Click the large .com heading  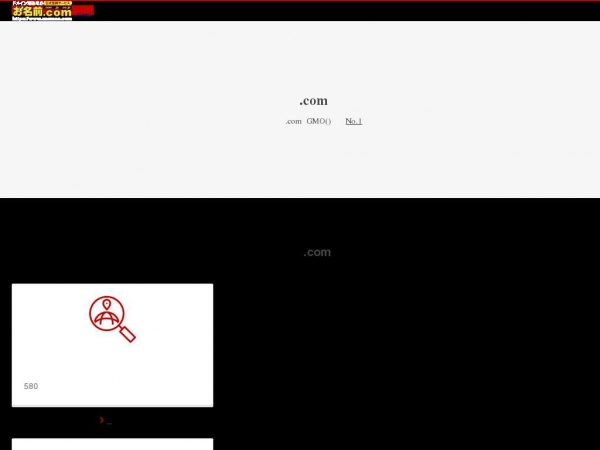tap(313, 101)
